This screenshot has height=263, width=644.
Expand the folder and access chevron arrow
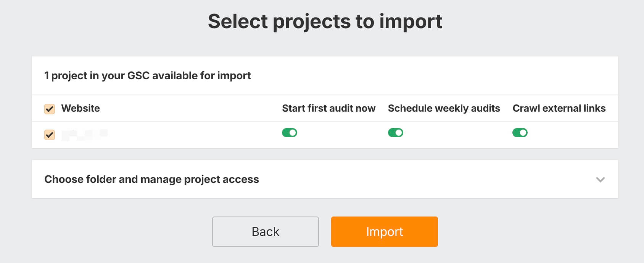(x=601, y=180)
